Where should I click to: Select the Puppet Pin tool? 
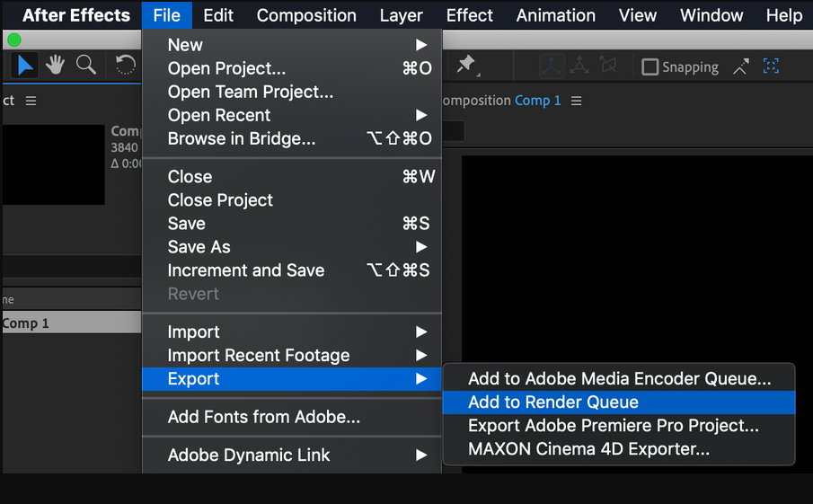coord(465,65)
